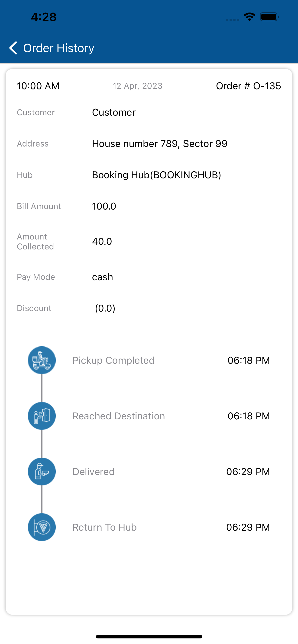Select the cash pay mode value
The image size is (298, 644).
pyautogui.click(x=103, y=277)
